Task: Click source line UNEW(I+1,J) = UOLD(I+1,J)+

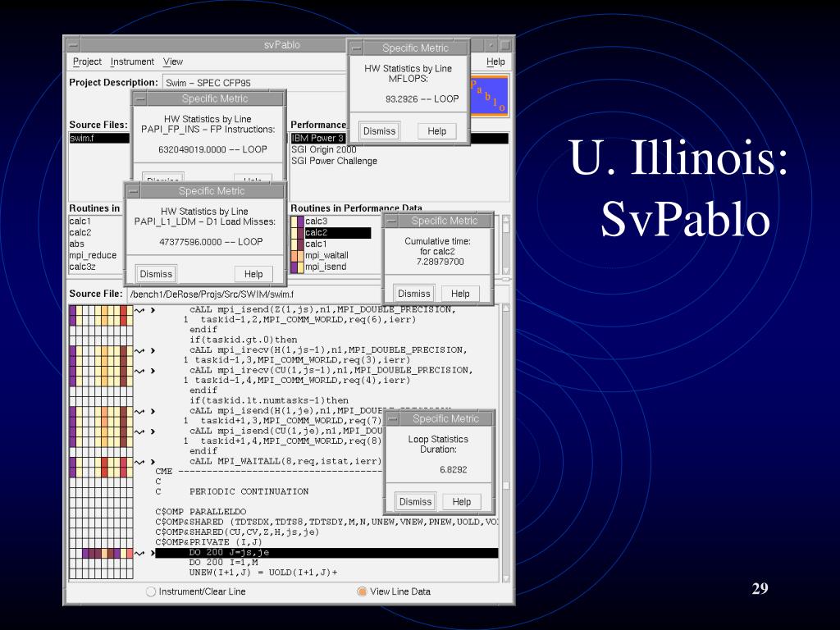Action: click(x=263, y=573)
